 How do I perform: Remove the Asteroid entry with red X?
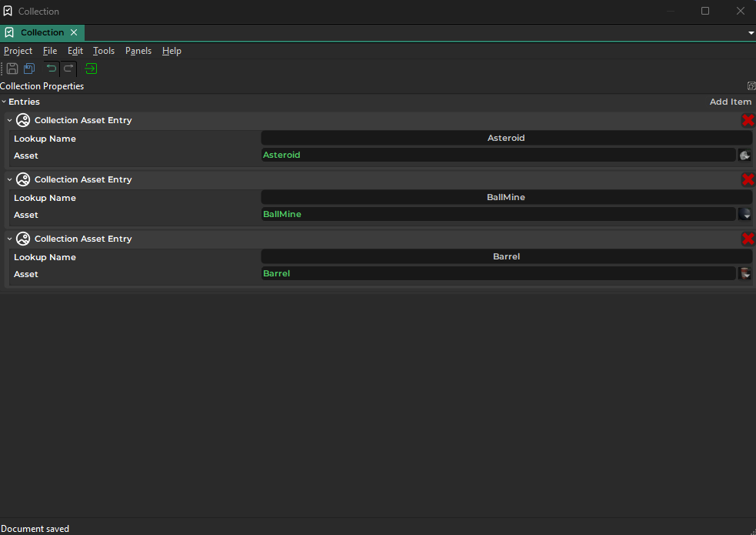[x=748, y=120]
